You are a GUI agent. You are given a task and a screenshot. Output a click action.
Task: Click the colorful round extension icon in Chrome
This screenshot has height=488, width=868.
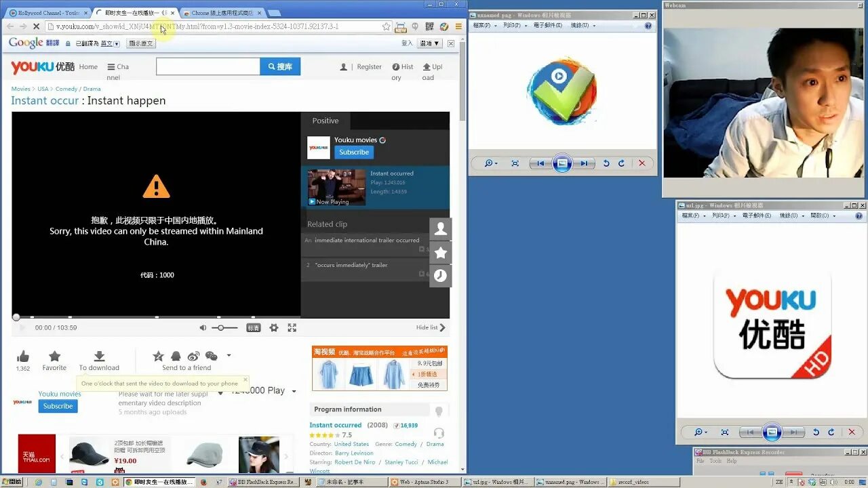pyautogui.click(x=443, y=26)
